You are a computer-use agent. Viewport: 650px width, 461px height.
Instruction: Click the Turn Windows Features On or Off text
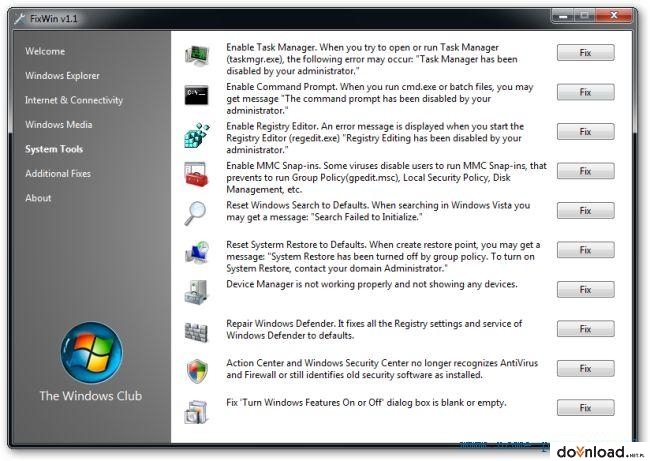tap(366, 403)
